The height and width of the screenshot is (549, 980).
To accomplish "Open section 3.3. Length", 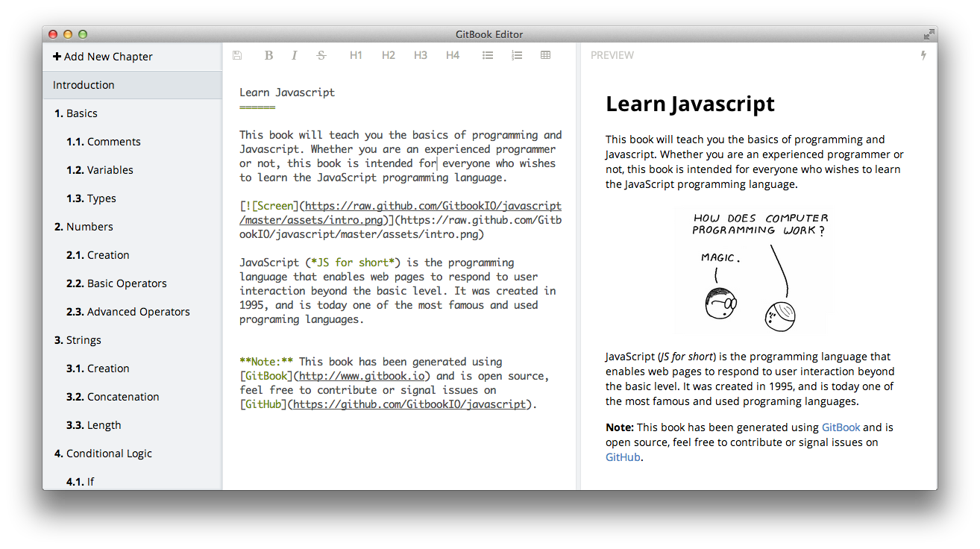I will pos(133,425).
